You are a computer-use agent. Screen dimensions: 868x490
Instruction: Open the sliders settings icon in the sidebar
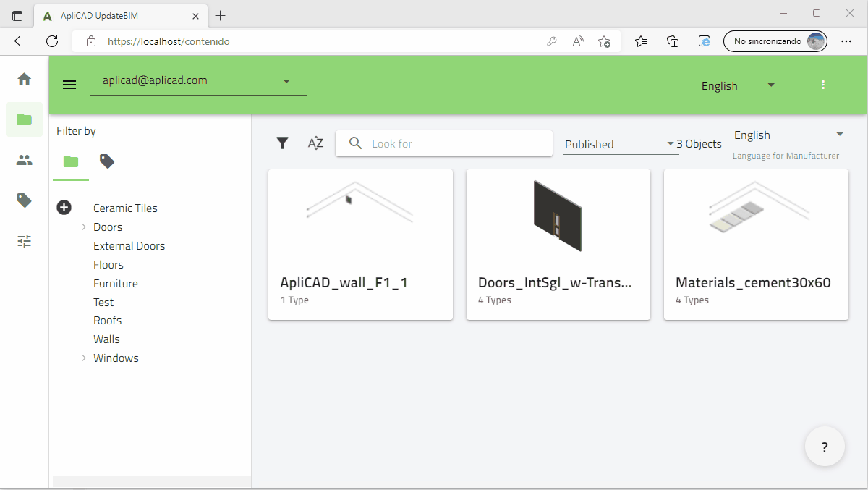tap(25, 241)
